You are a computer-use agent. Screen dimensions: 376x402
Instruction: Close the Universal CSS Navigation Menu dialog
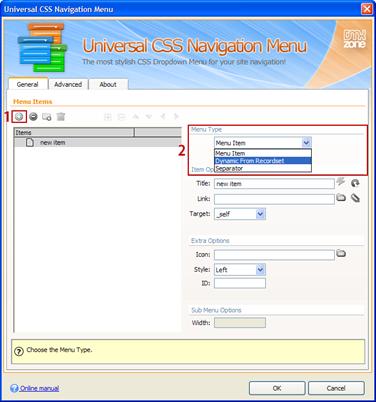[x=367, y=9]
